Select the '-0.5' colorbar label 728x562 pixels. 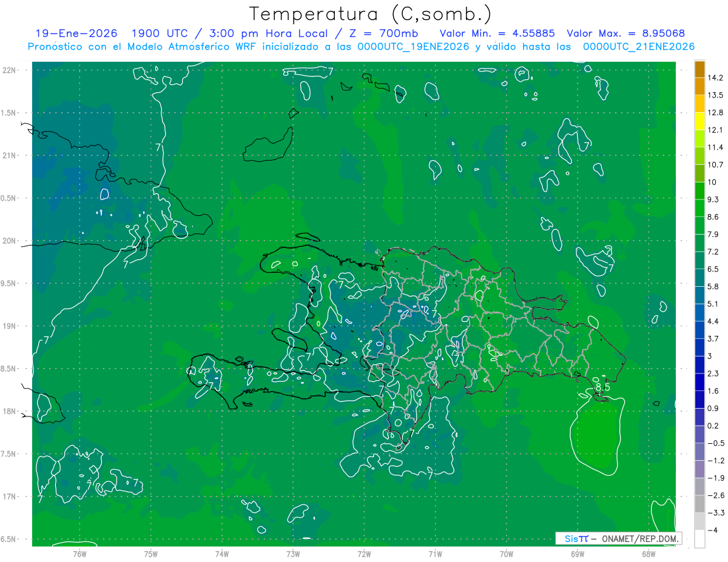[715, 443]
